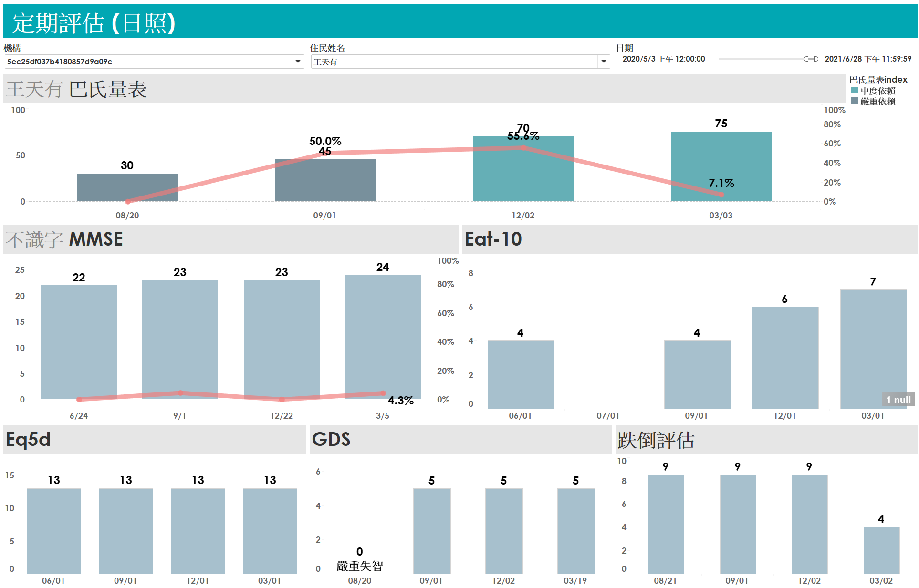Click the start date 2020/5/3 上午 12:00:00
The image size is (919, 588).
point(663,59)
